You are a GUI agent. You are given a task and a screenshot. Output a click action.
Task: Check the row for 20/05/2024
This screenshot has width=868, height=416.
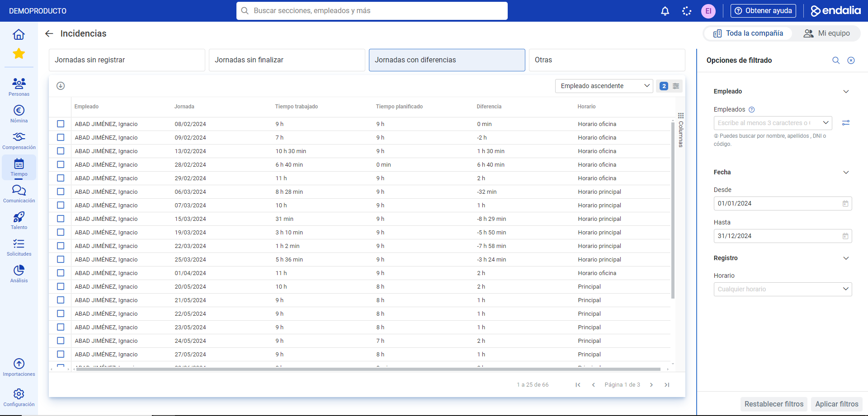(x=61, y=286)
